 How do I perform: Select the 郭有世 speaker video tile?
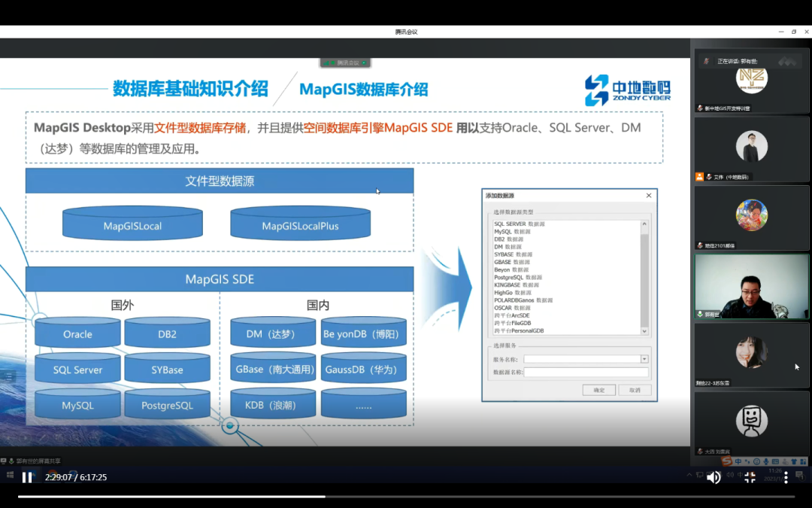click(x=751, y=286)
